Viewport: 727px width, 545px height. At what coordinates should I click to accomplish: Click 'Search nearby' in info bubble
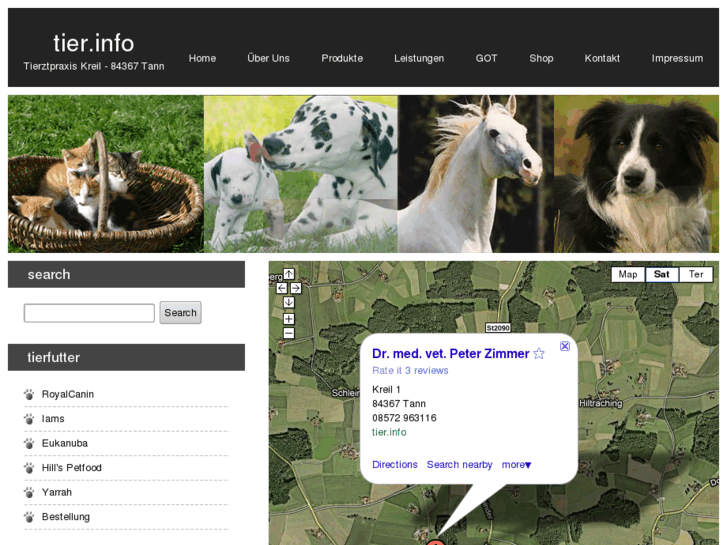tap(459, 465)
